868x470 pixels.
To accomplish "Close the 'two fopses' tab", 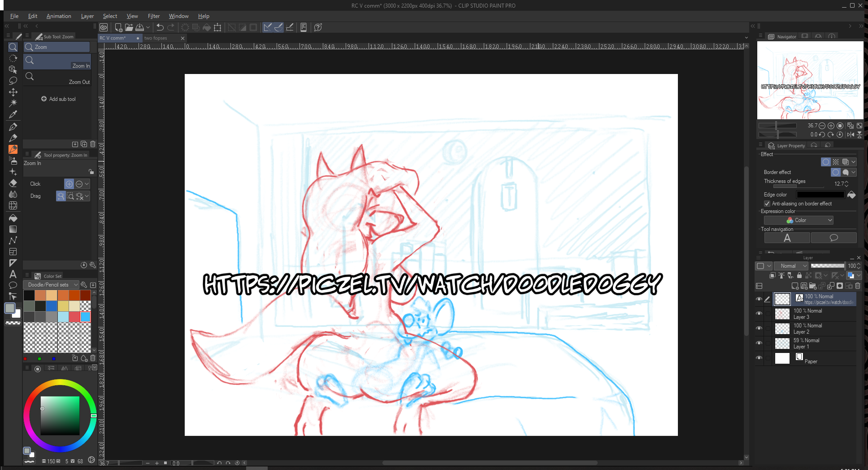I will click(x=182, y=38).
